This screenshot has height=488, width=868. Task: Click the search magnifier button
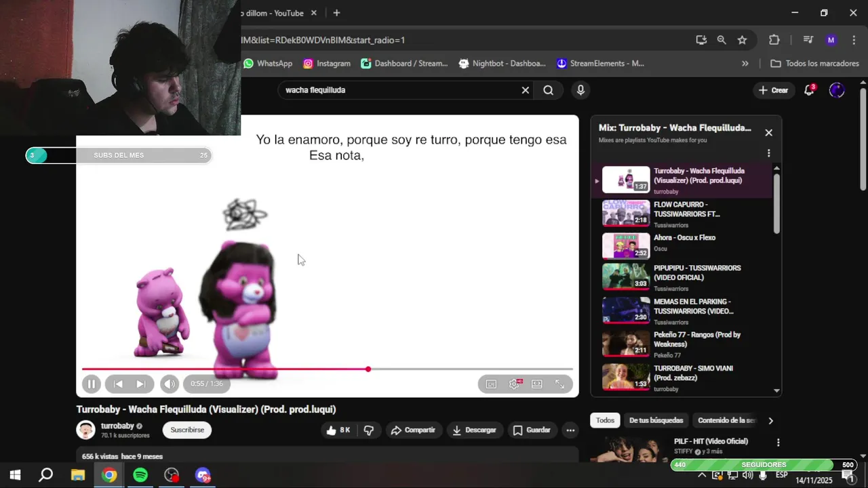548,90
